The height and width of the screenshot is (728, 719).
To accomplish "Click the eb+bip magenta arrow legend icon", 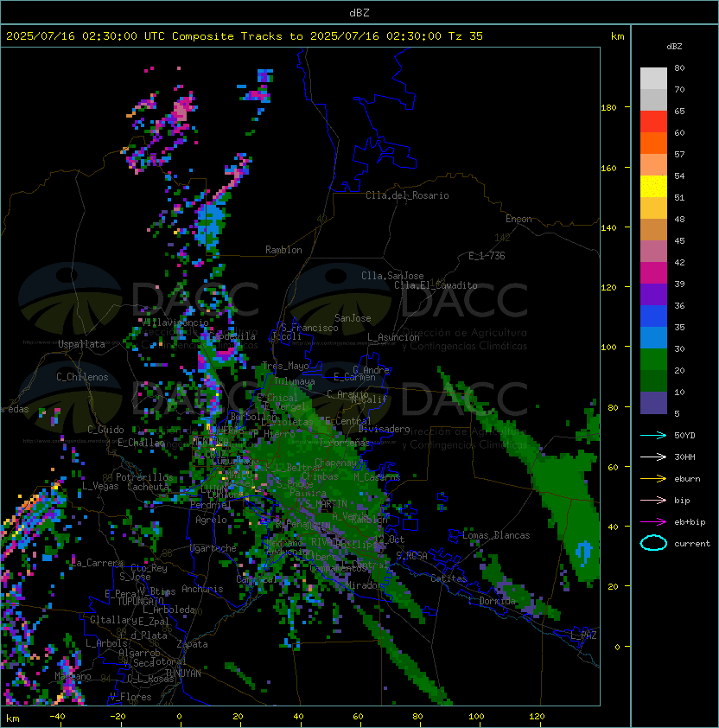I will (653, 522).
